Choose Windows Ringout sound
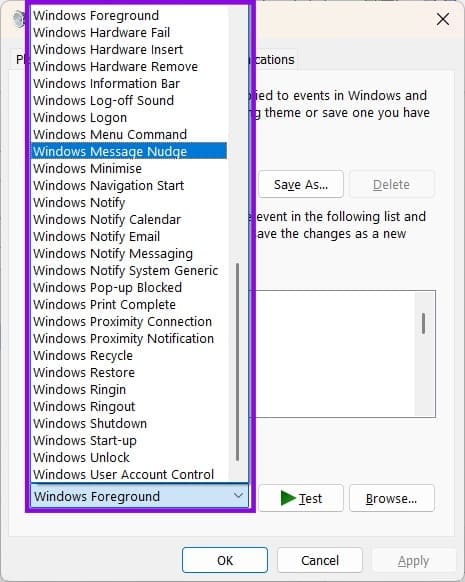 click(x=129, y=407)
